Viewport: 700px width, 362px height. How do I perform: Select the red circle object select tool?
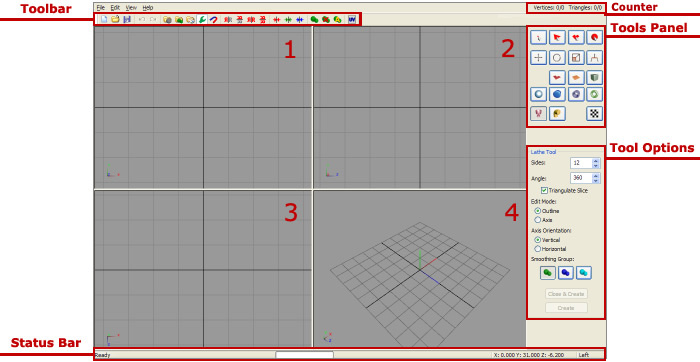pyautogui.click(x=594, y=37)
